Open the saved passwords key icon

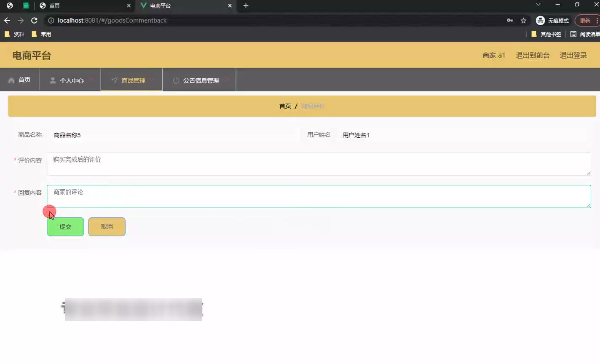(510, 20)
